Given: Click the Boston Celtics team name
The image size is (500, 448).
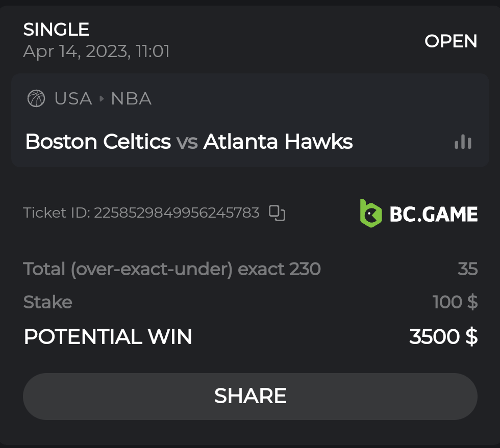Looking at the screenshot, I should (98, 142).
